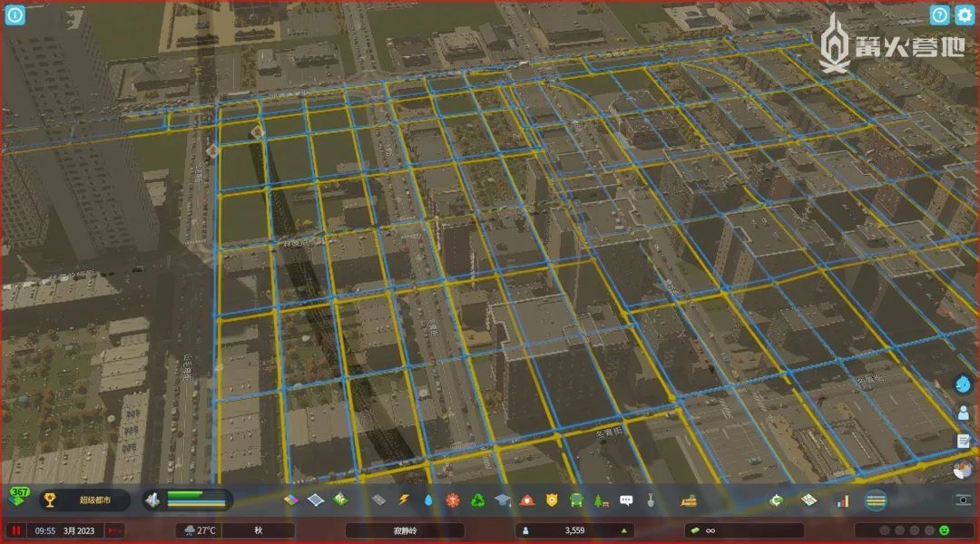Open Photo mode camera icon
This screenshot has height=544, width=980.
(964, 500)
